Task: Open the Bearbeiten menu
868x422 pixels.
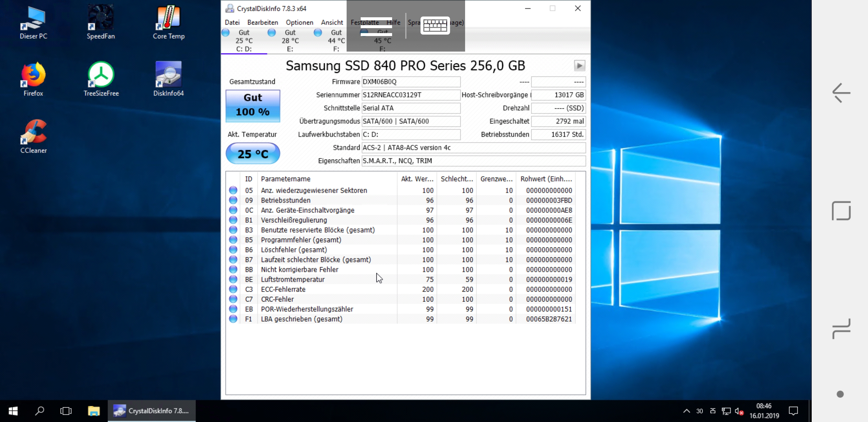Action: pyautogui.click(x=262, y=23)
